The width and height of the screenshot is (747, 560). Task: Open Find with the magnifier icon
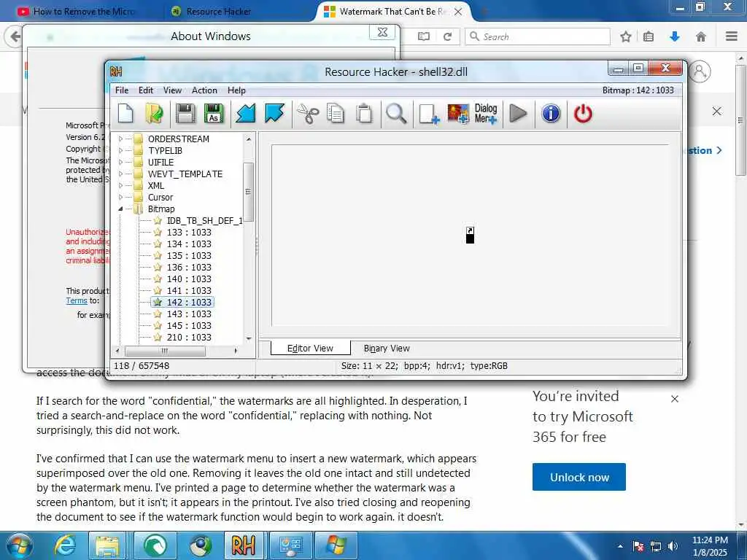[x=396, y=114]
